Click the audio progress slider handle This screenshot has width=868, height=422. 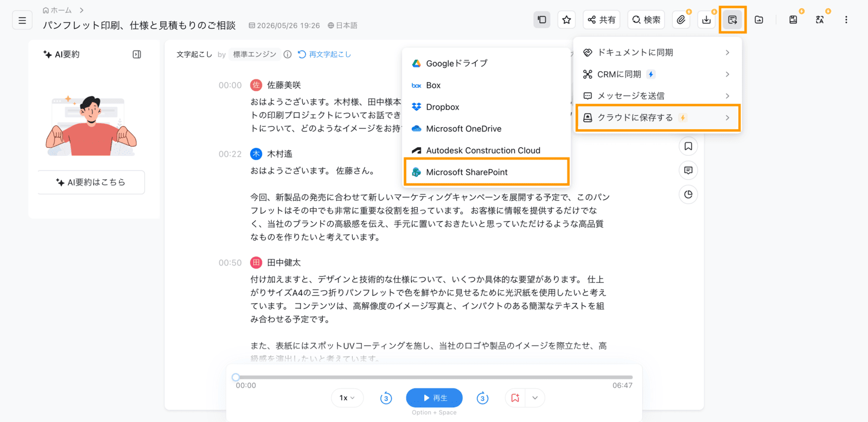(235, 377)
